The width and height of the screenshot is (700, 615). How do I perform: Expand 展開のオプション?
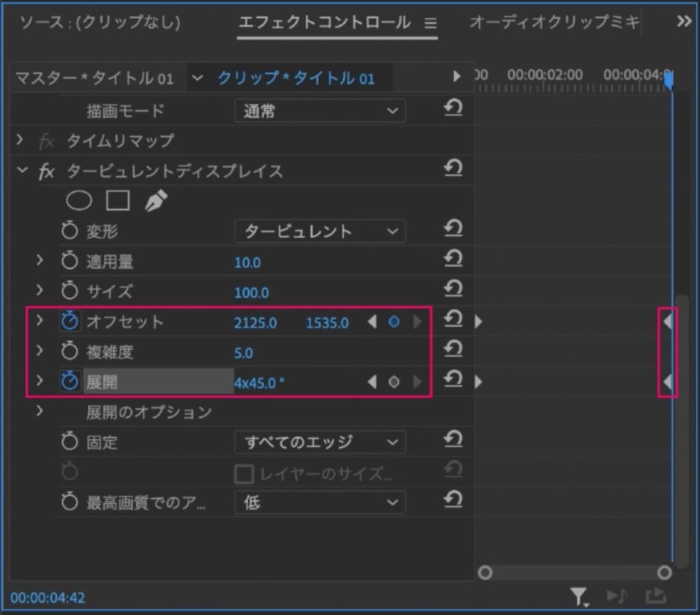pyautogui.click(x=40, y=411)
